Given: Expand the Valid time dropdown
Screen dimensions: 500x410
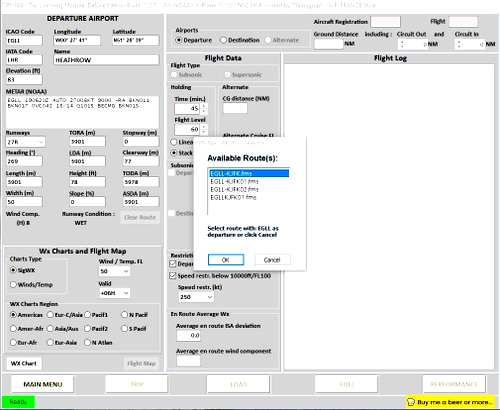Looking at the screenshot, I should [114, 293].
